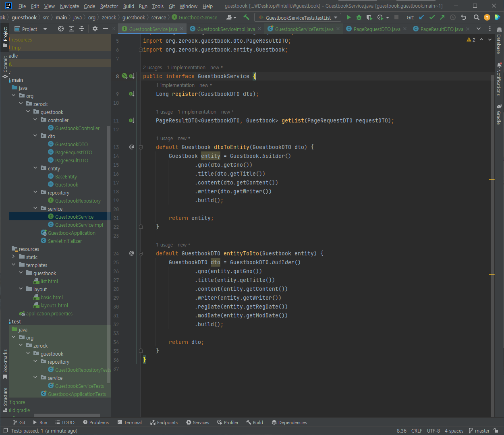Toggle the Structure tool window button

[5, 400]
